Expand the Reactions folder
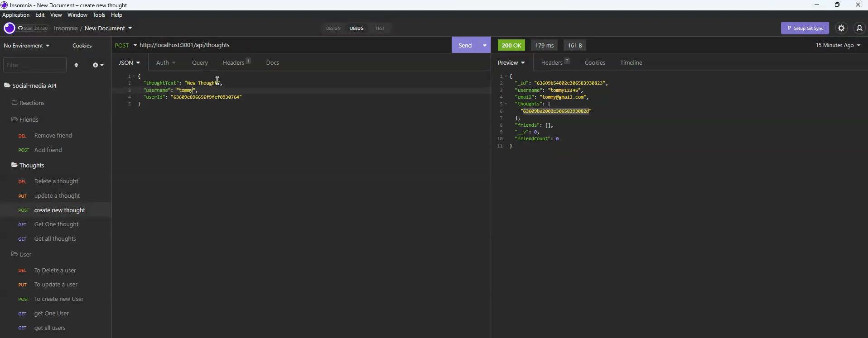The image size is (868, 338). (x=28, y=103)
